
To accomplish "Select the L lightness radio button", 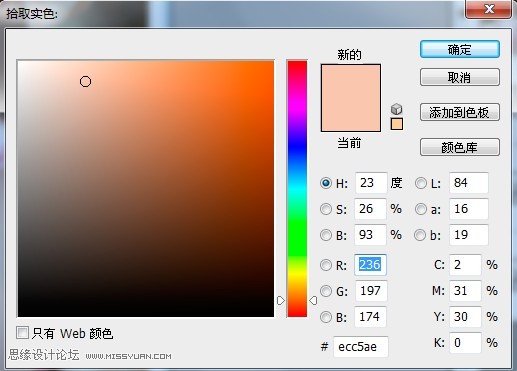I will pos(421,183).
